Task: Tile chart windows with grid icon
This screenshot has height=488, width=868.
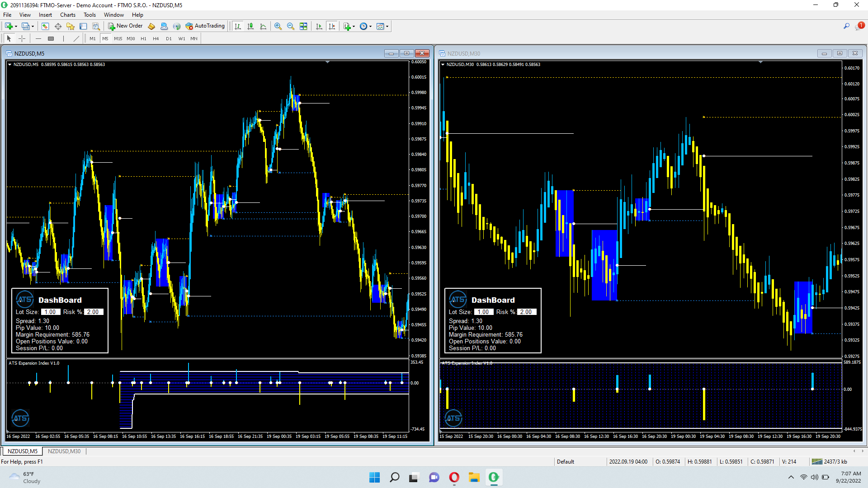Action: tap(303, 26)
